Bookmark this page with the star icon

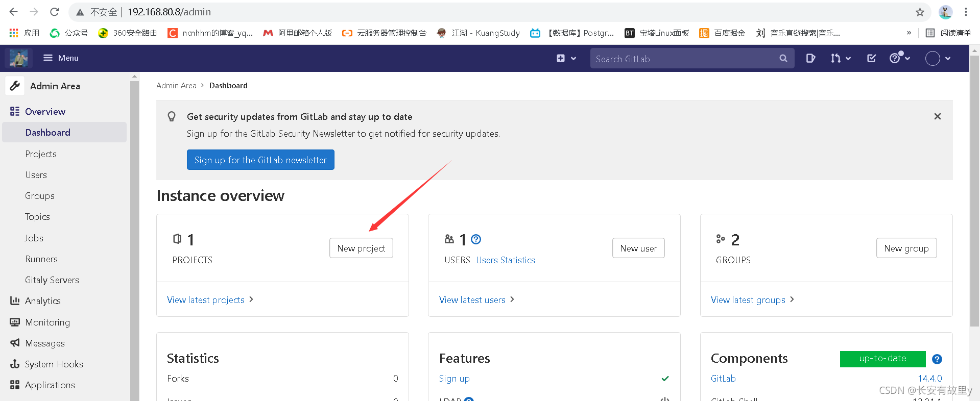pos(920,12)
